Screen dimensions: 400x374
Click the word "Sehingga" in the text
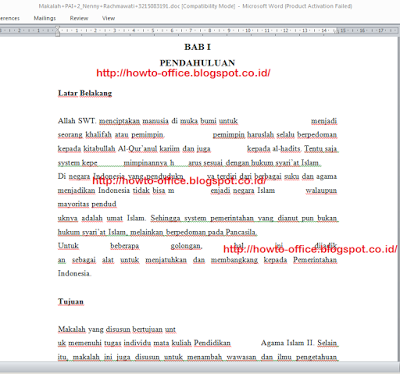(166, 218)
